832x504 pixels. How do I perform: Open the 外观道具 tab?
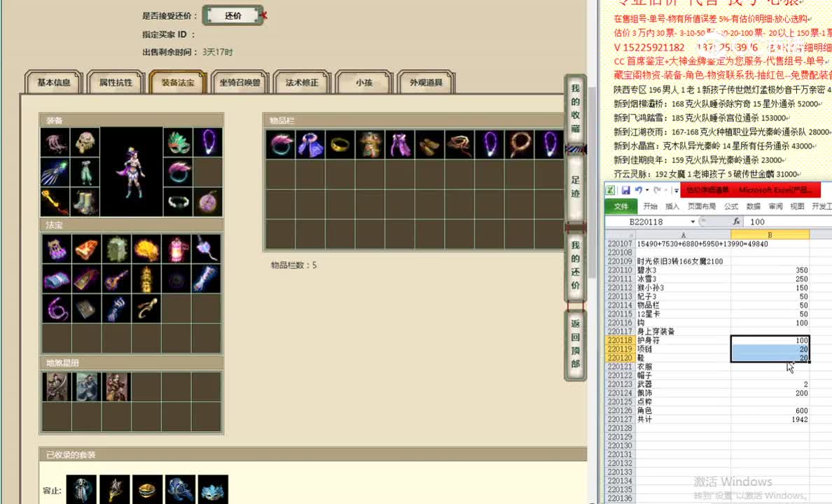point(426,82)
